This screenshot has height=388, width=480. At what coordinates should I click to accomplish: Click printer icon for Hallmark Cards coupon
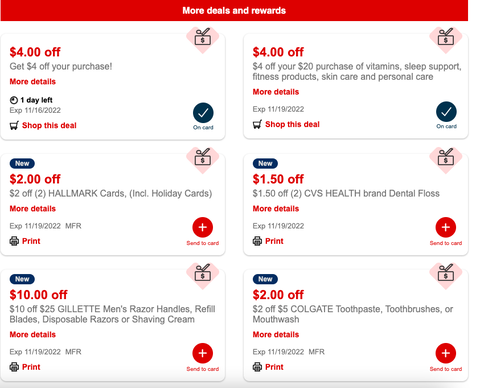(14, 241)
